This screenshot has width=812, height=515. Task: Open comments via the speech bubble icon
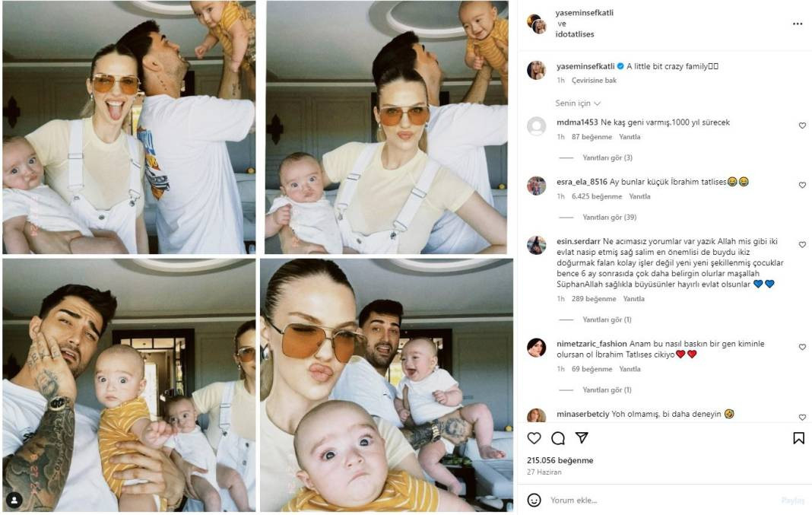click(558, 438)
